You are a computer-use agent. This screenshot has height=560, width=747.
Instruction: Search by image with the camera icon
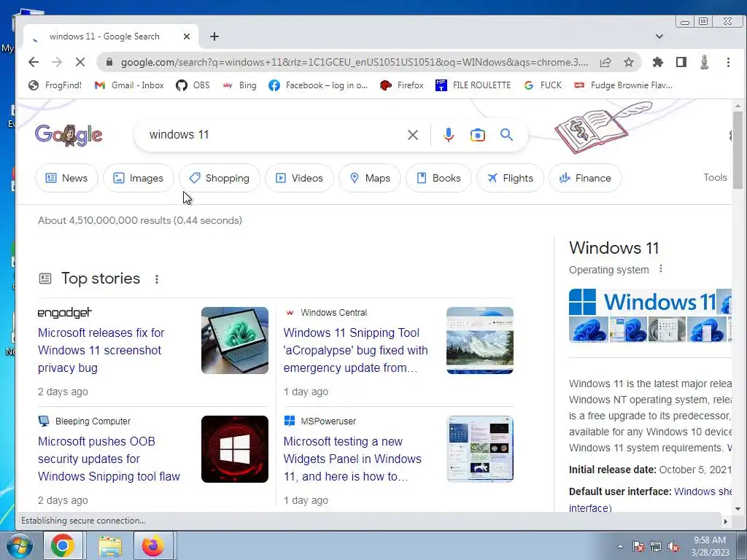click(477, 135)
